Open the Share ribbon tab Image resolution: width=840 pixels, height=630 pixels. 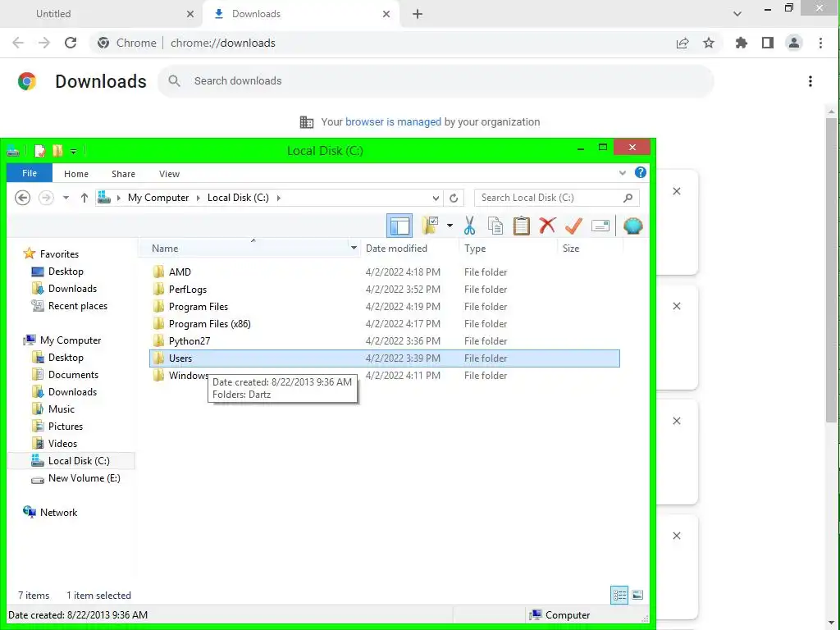coord(123,174)
